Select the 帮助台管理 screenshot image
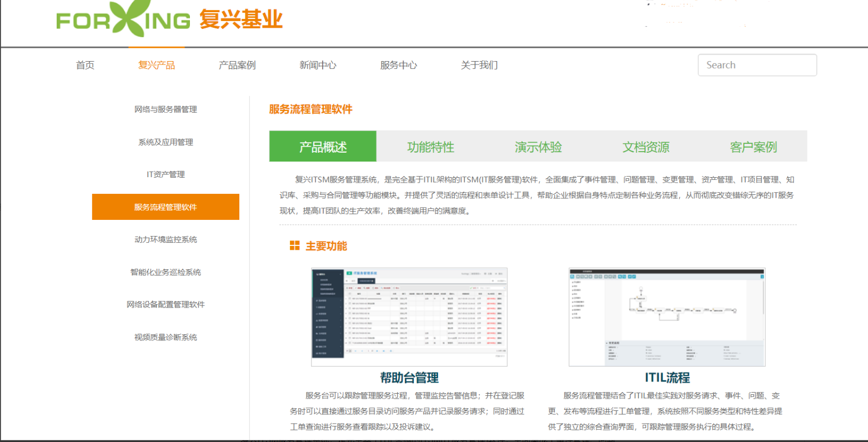The image size is (868, 442). point(409,317)
